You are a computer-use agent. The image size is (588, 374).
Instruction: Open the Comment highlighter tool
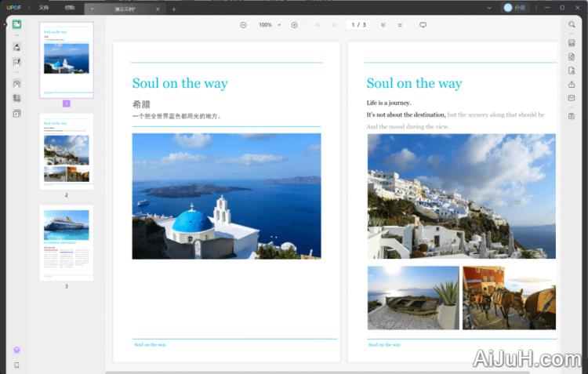16,47
